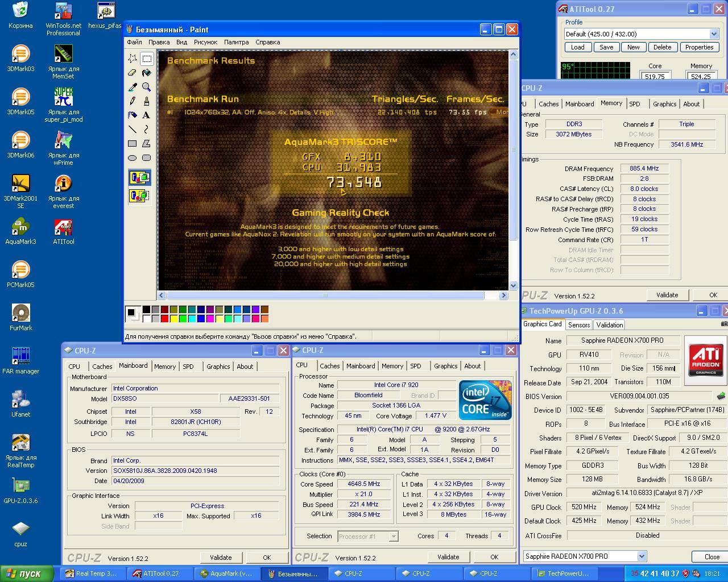This screenshot has height=582, width=728.
Task: Switch to ATITool 0.27 in taskbar
Action: click(x=159, y=573)
